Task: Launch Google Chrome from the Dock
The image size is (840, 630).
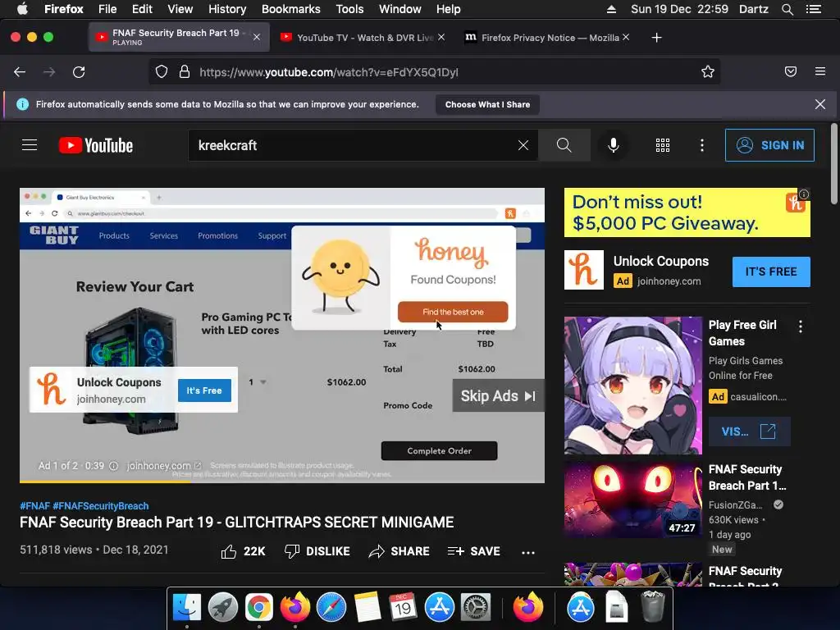Action: pos(258,607)
